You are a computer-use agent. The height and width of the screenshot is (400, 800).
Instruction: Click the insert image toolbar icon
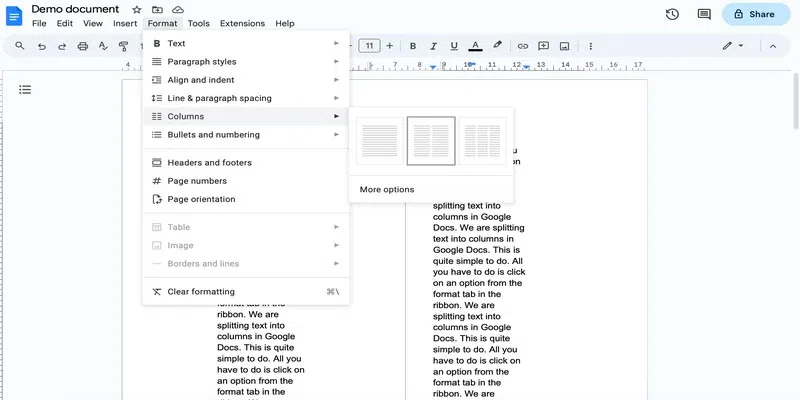(x=564, y=46)
